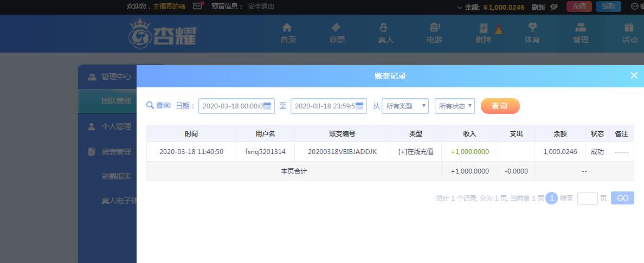Screen dimensions: 644x263
Task: Click the 首页 home icon
Action: tap(288, 28)
